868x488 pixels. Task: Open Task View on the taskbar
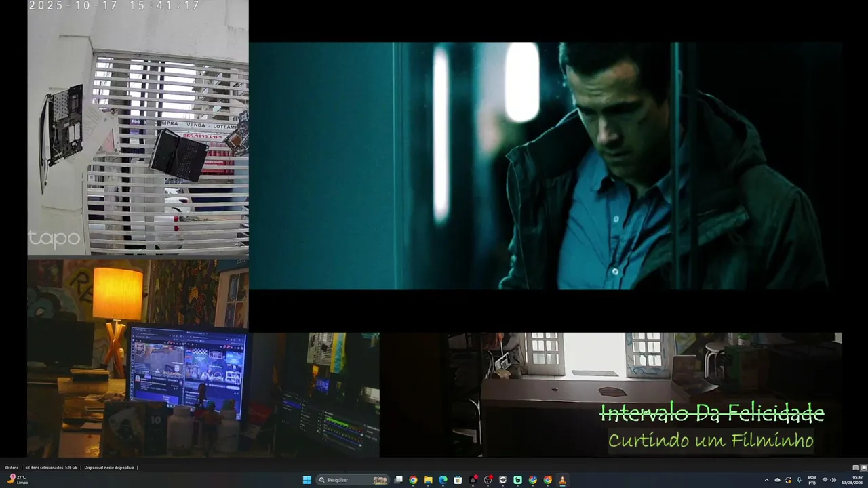(x=399, y=480)
